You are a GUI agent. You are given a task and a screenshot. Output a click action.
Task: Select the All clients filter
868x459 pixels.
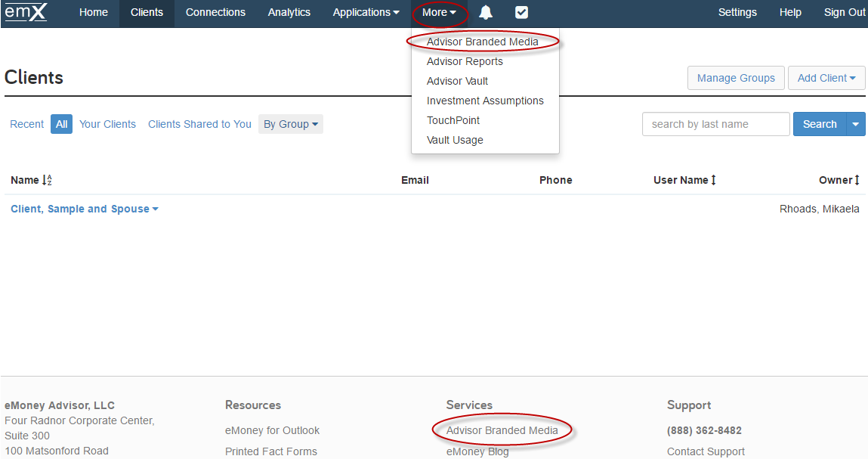[61, 124]
